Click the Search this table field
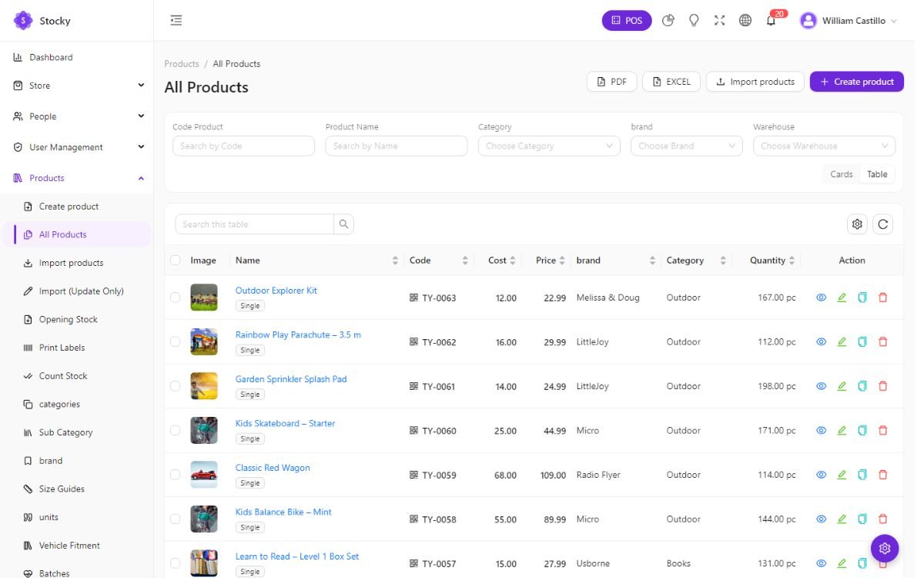 [255, 224]
